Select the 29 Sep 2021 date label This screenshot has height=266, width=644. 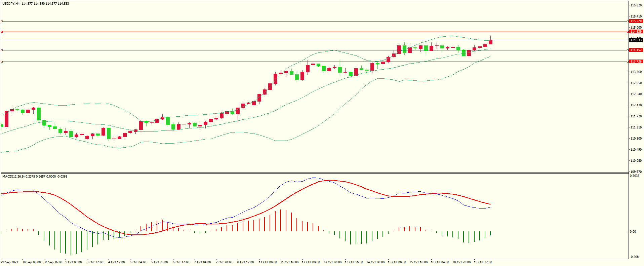[10, 262]
